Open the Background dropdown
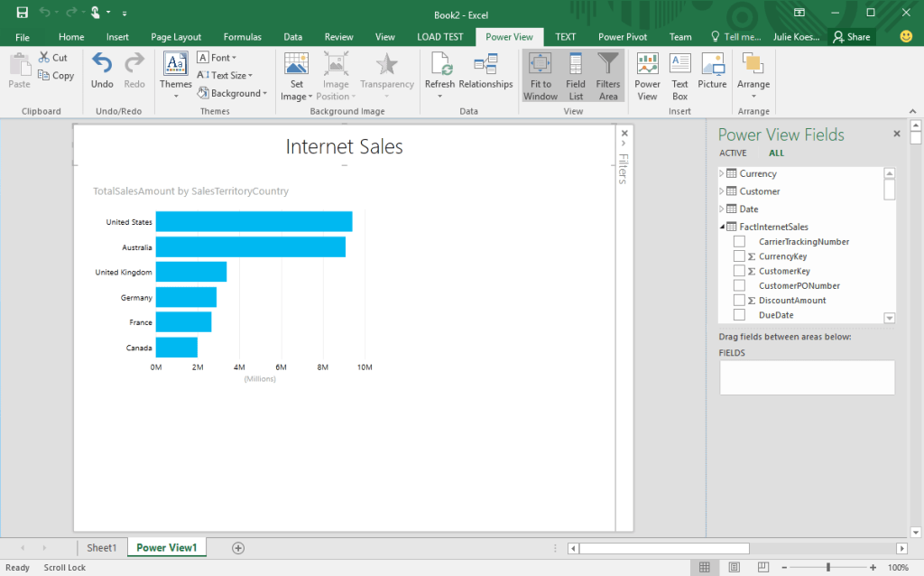Screen dimensions: 924x576 click(232, 93)
